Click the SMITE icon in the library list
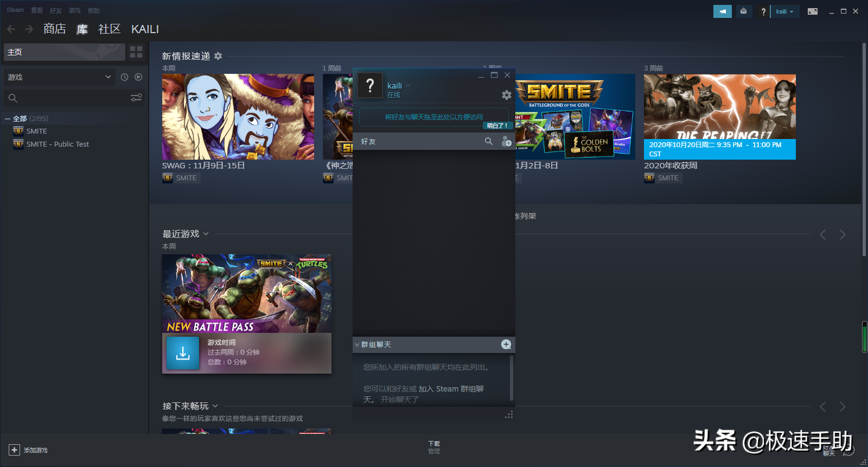This screenshot has width=868, height=467. [18, 131]
